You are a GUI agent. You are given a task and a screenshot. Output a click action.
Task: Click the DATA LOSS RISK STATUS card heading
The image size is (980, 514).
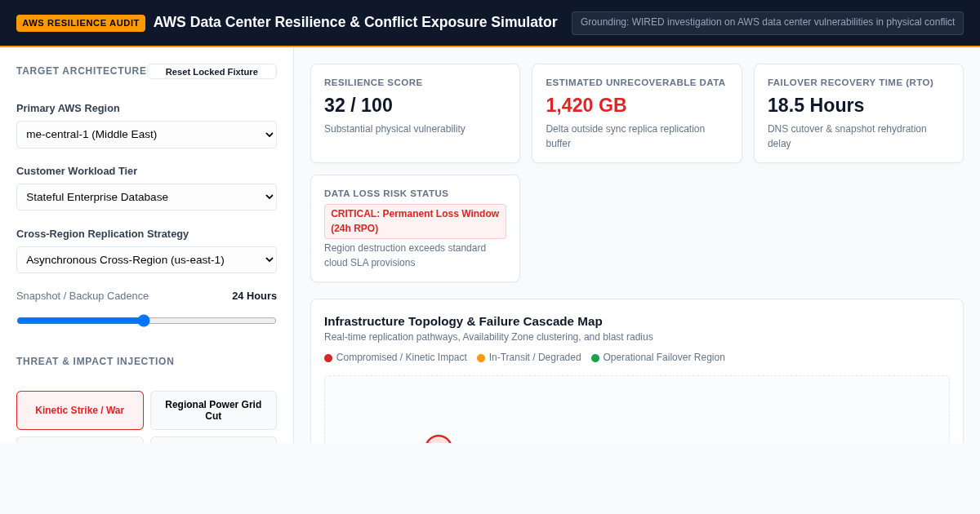coord(386,193)
